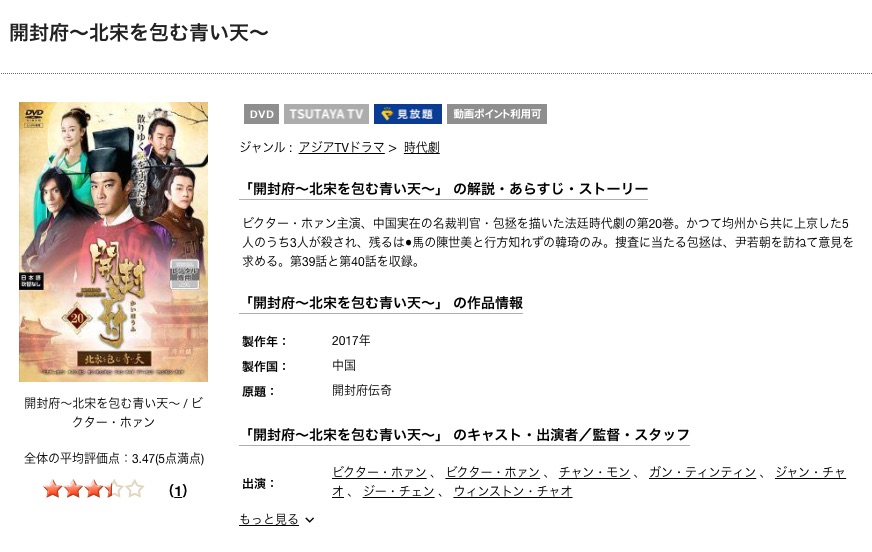Open second ビクター・ホァン cast link
The height and width of the screenshot is (552, 872).
(x=493, y=473)
